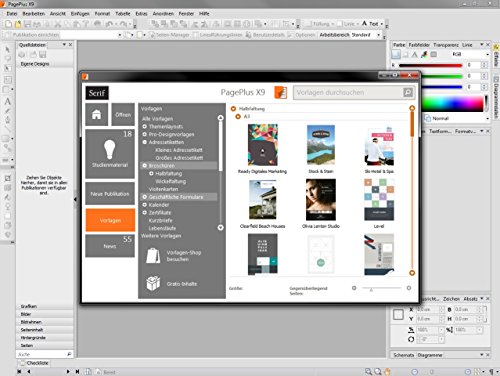Click the Home icon tile
This screenshot has width=500, height=376.
click(96, 114)
